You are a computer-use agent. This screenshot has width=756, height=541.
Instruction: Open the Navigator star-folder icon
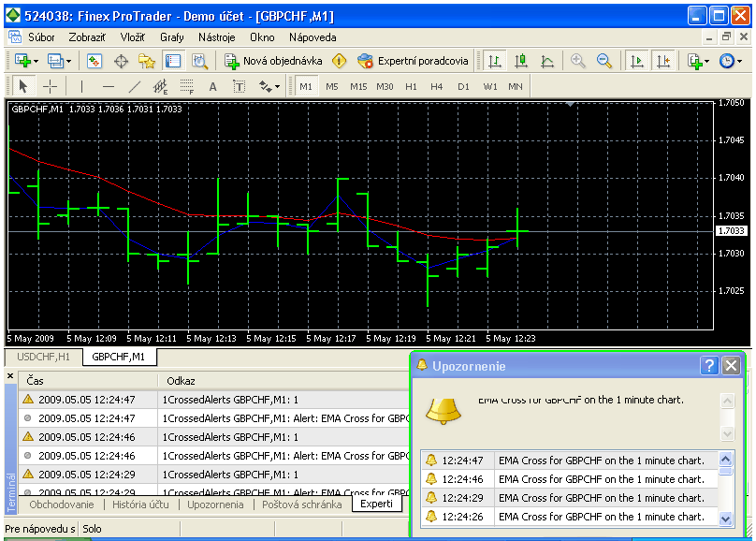click(147, 61)
